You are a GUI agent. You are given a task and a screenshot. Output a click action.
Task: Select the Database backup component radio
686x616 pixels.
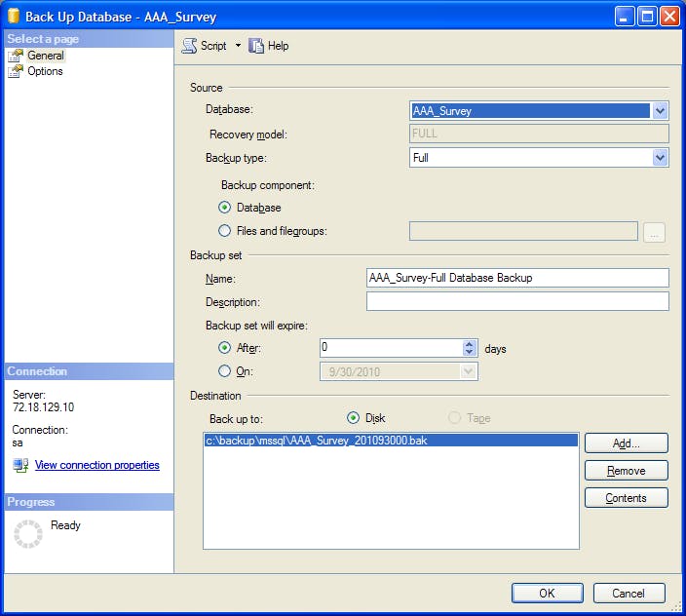224,208
